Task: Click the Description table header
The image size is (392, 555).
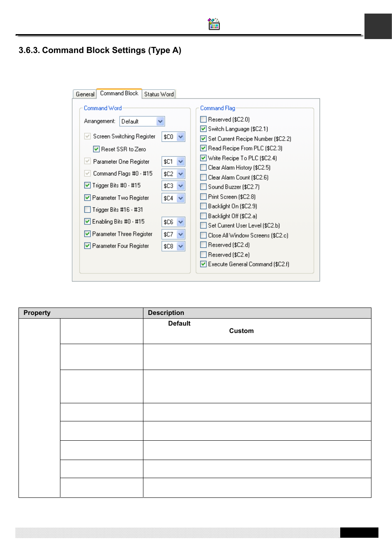Action: point(166,313)
